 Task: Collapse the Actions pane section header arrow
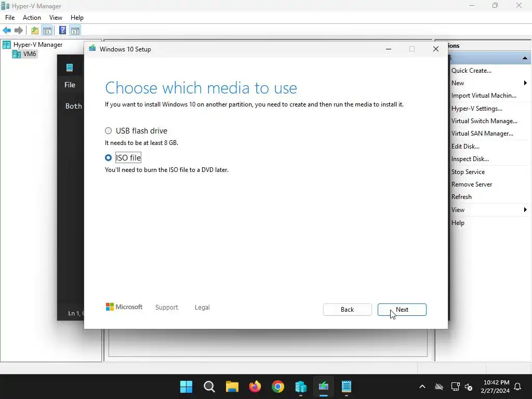click(525, 58)
